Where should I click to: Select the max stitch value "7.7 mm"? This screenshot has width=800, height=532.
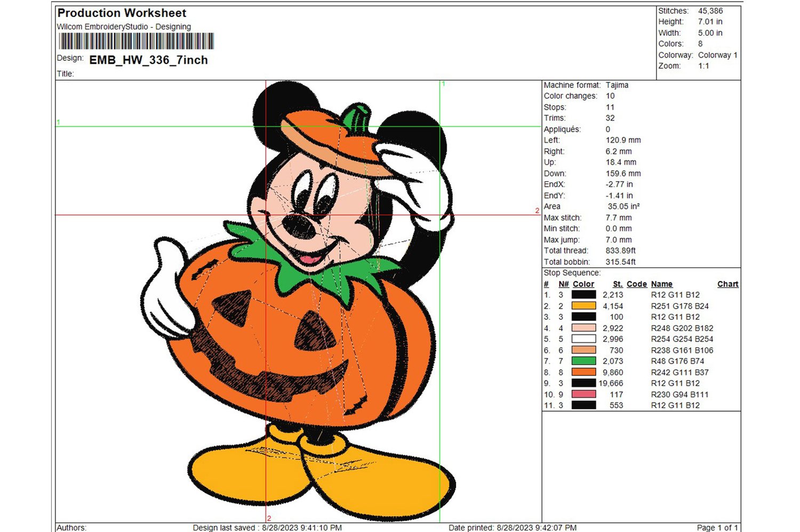pyautogui.click(x=619, y=217)
